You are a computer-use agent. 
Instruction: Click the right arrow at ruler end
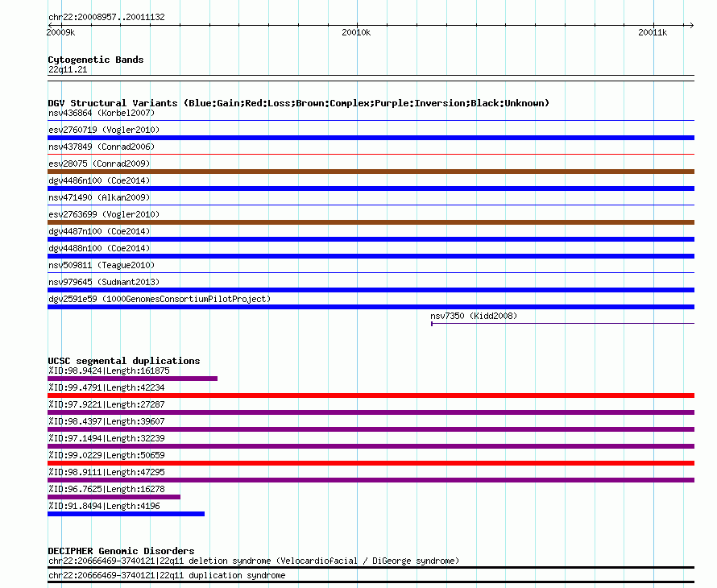691,25
